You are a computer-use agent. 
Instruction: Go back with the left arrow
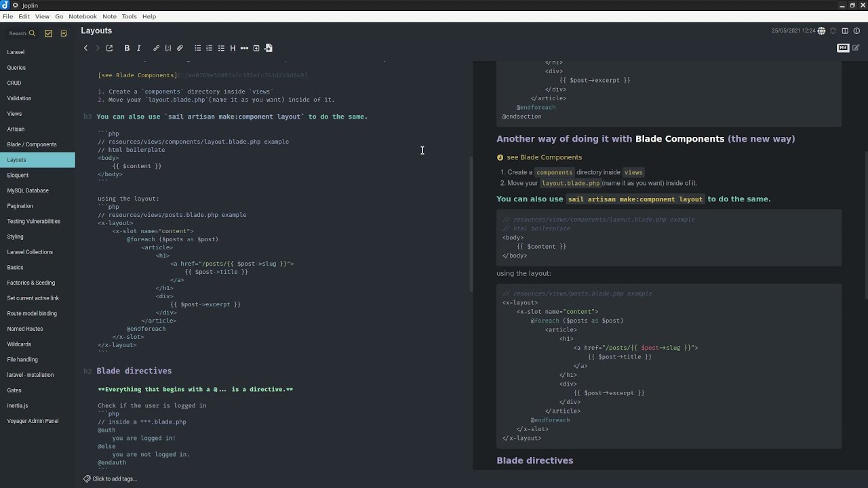coord(85,48)
